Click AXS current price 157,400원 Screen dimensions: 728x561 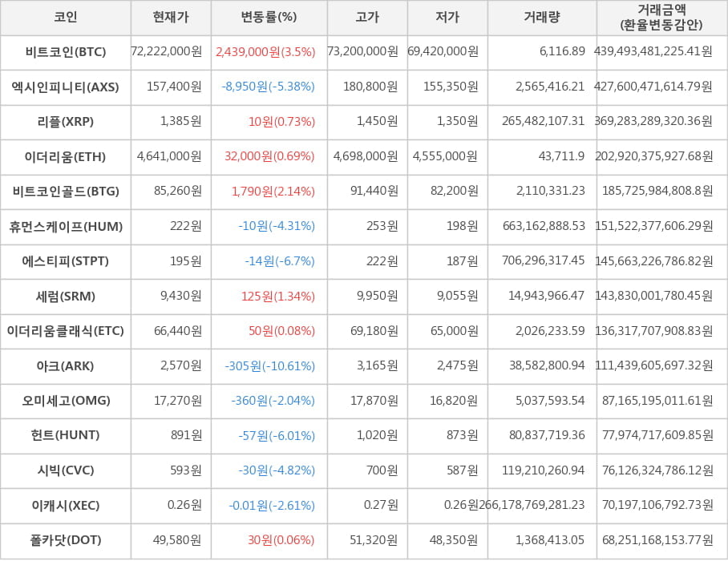click(x=175, y=87)
